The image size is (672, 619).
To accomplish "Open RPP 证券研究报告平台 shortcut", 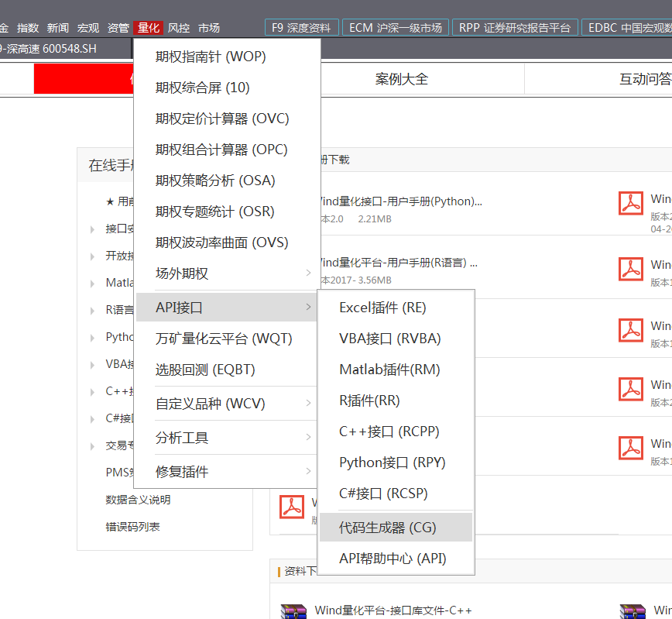I will point(514,28).
